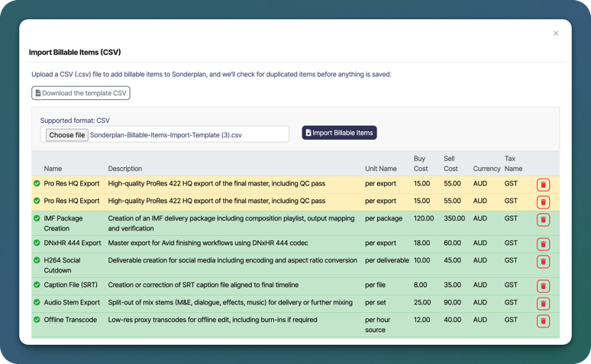591x364 pixels.
Task: Click the Import Billable Items (CSV) title
Action: click(x=75, y=52)
